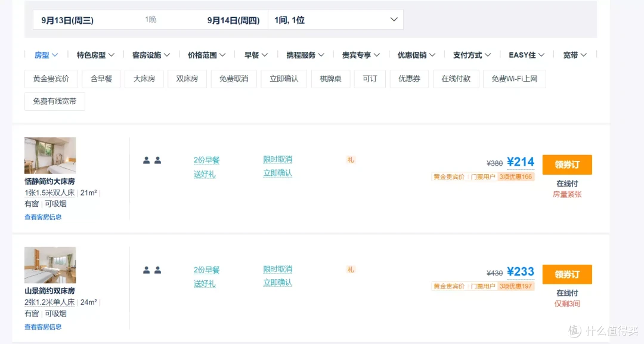Open the 客房设施 dropdown
The width and height of the screenshot is (644, 344).
(x=151, y=55)
